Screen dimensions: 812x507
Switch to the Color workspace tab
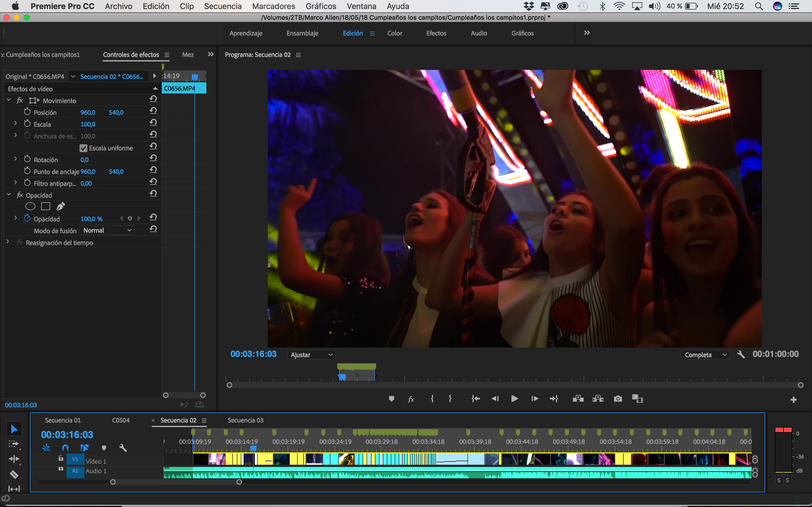point(395,33)
